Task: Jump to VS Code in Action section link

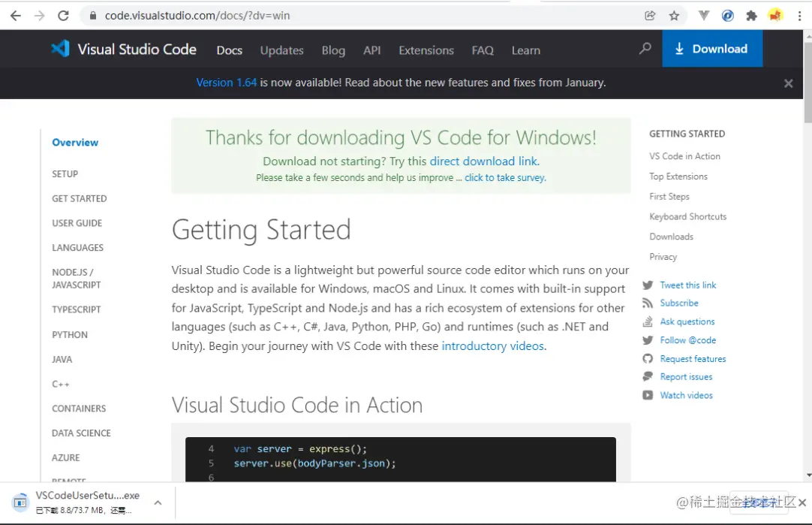Action: (x=684, y=156)
